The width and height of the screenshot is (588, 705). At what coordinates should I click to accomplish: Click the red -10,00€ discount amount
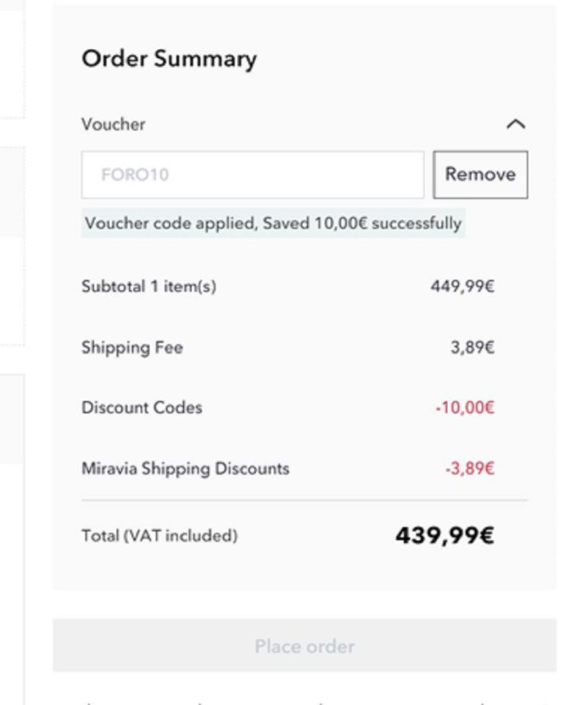click(x=465, y=408)
